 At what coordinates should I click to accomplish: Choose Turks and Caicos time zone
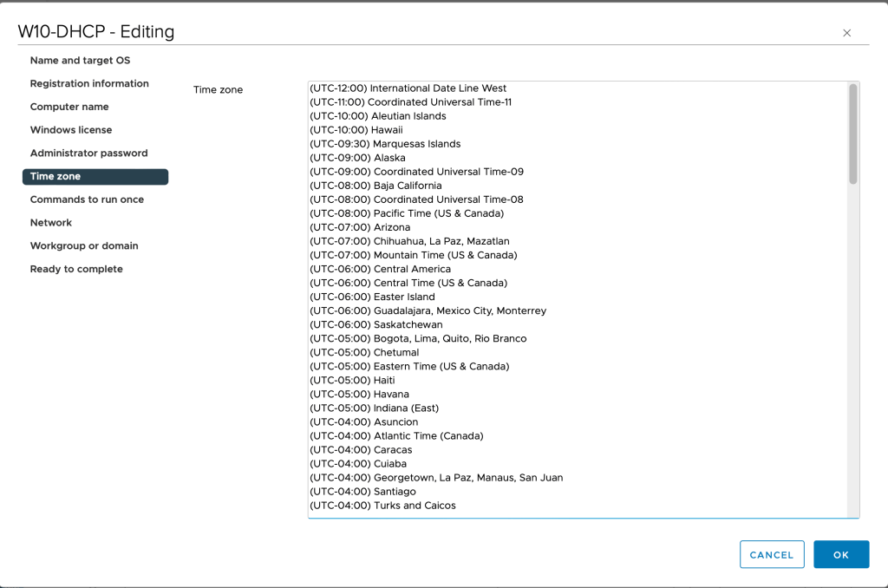[x=382, y=506]
